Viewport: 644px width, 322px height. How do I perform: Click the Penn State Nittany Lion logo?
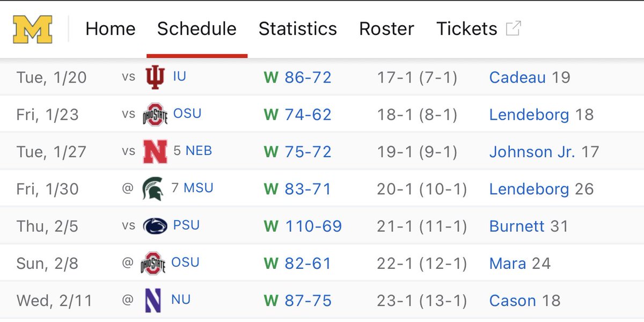point(155,226)
